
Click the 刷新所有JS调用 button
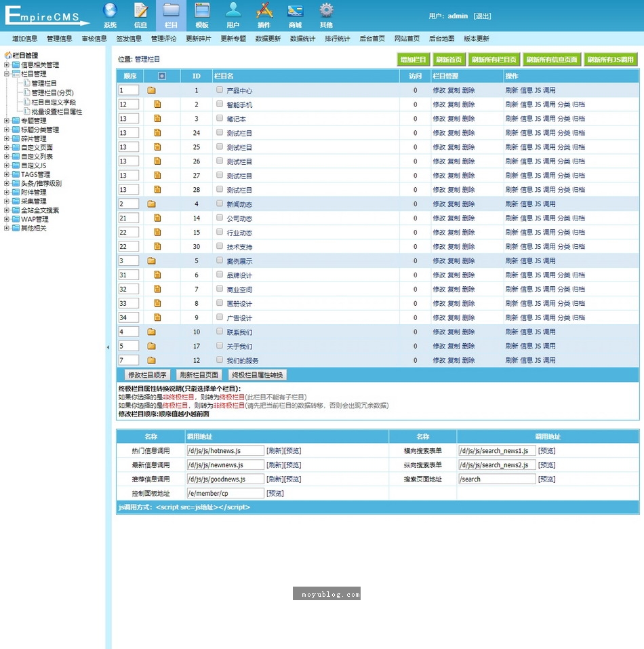coord(611,60)
